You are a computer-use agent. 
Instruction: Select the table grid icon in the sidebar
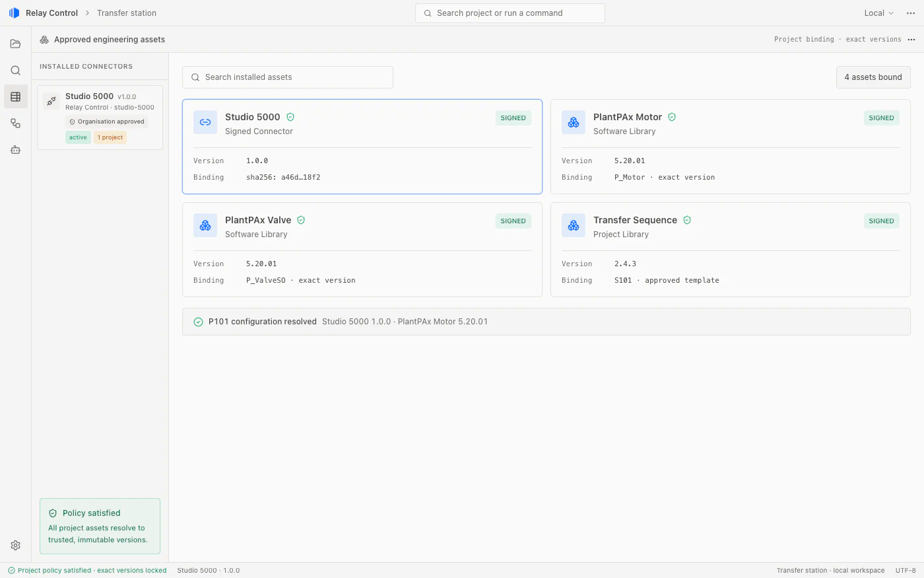(16, 97)
